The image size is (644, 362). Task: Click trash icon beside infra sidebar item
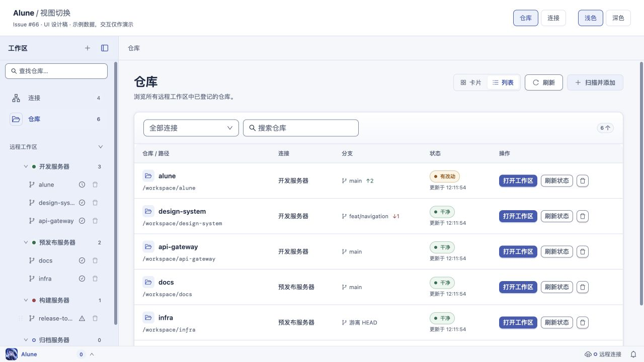(x=95, y=279)
